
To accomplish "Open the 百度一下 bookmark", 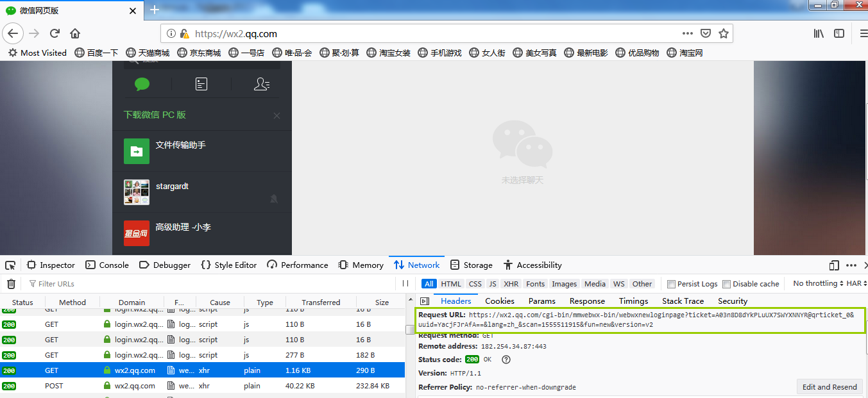I will [96, 53].
